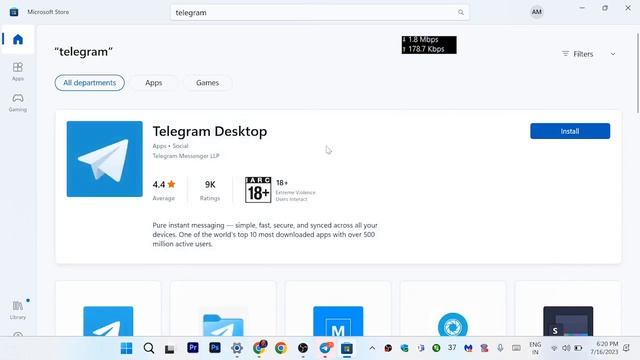
Task: Open Chrome with notification badge on taskbar
Action: pyautogui.click(x=259, y=347)
